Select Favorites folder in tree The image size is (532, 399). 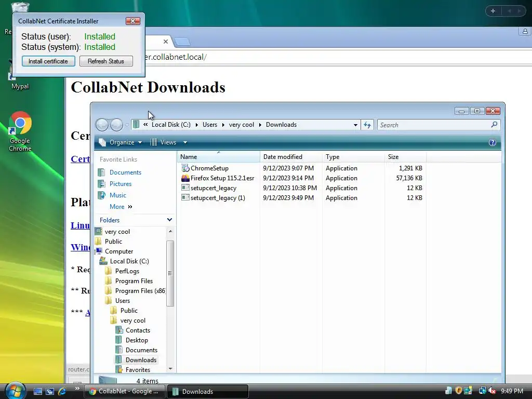[138, 369]
